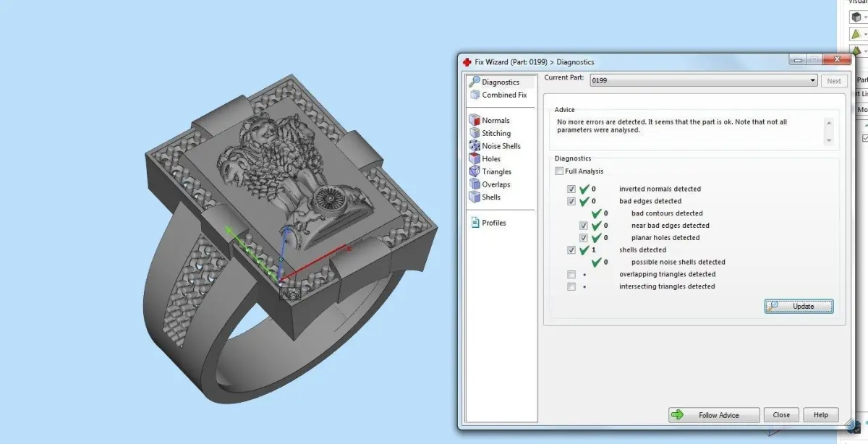Click the Next button
This screenshot has width=868, height=444.
(x=834, y=81)
